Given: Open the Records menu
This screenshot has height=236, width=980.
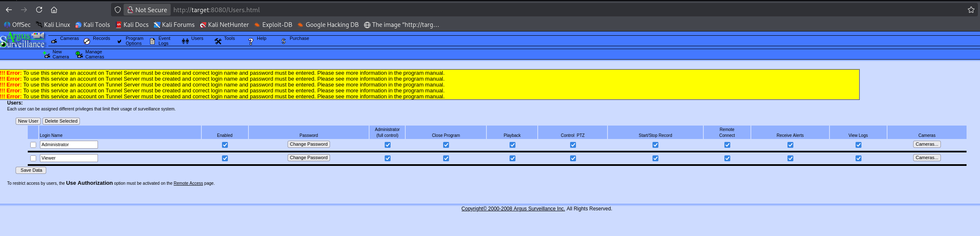Looking at the screenshot, I should 101,38.
